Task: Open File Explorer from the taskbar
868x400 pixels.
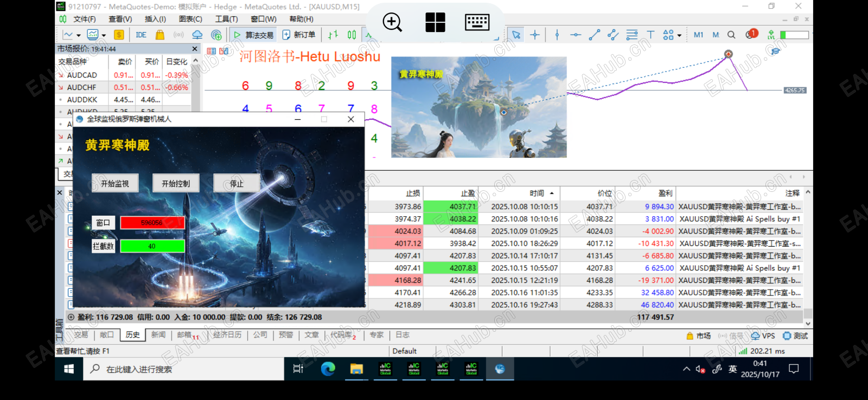Action: point(356,369)
